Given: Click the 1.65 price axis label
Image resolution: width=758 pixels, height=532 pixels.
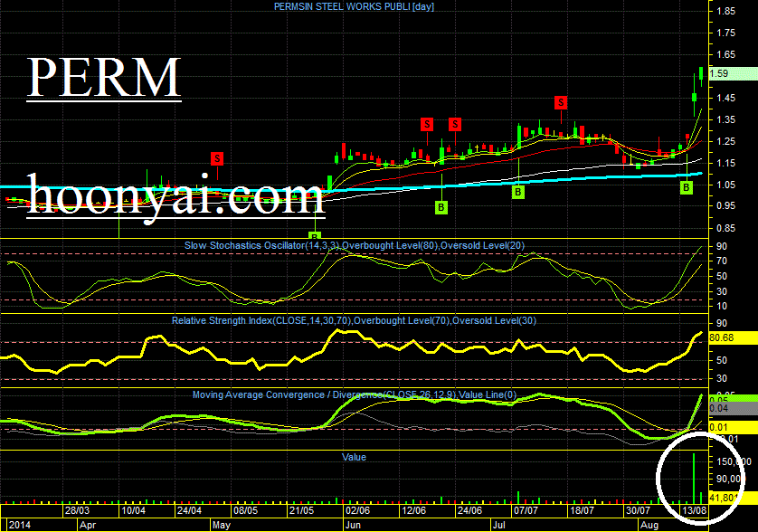Looking at the screenshot, I should tap(726, 54).
